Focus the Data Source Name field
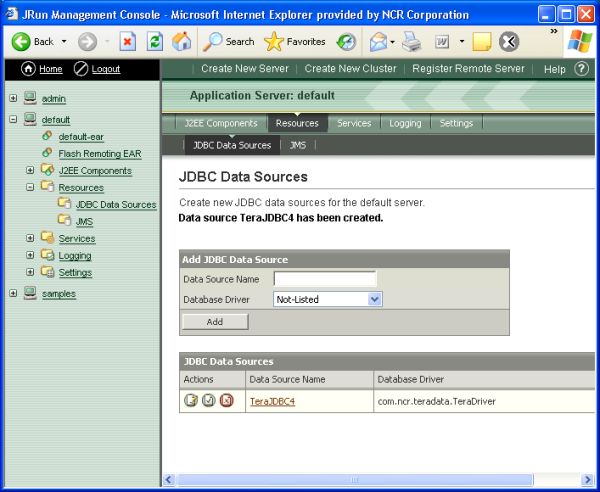Image resolution: width=600 pixels, height=492 pixels. click(325, 279)
